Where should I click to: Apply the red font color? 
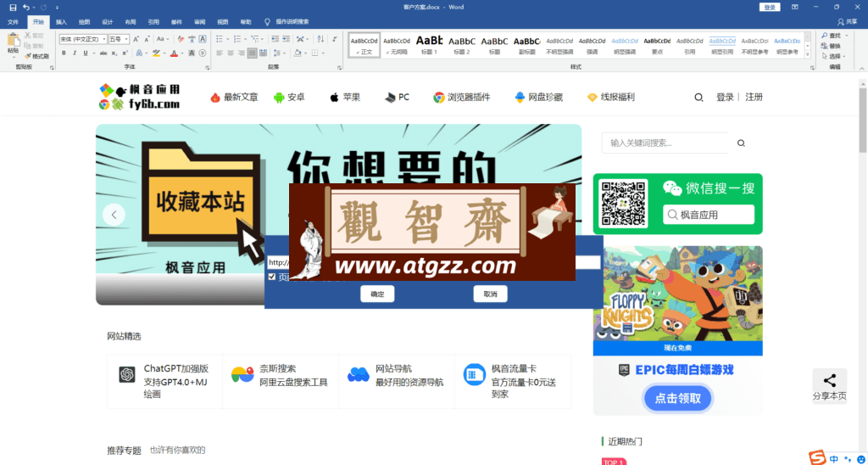pyautogui.click(x=175, y=53)
